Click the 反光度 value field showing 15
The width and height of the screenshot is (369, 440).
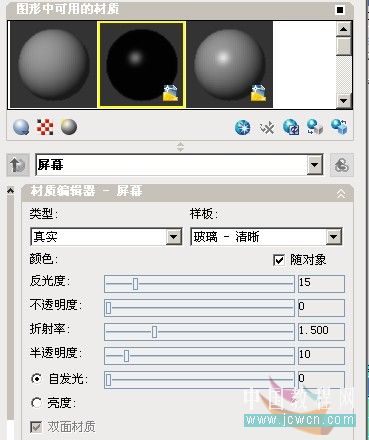321,284
